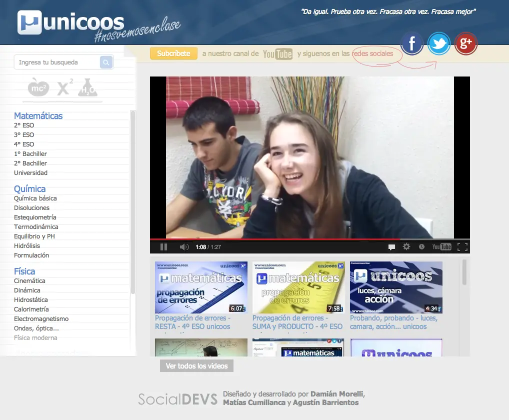Open the unicoos Facebook page icon
Viewport: 509px width, 420px height.
(412, 44)
